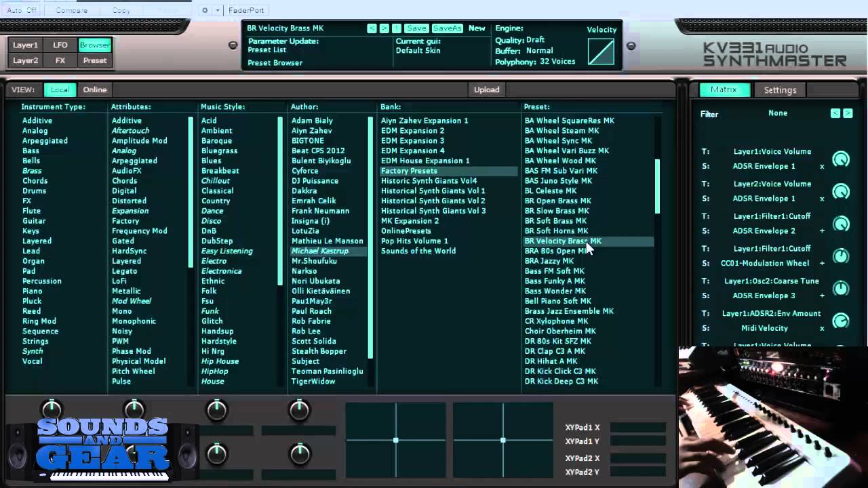The image size is (868, 488).
Task: Switch browser view to Online
Action: (95, 89)
